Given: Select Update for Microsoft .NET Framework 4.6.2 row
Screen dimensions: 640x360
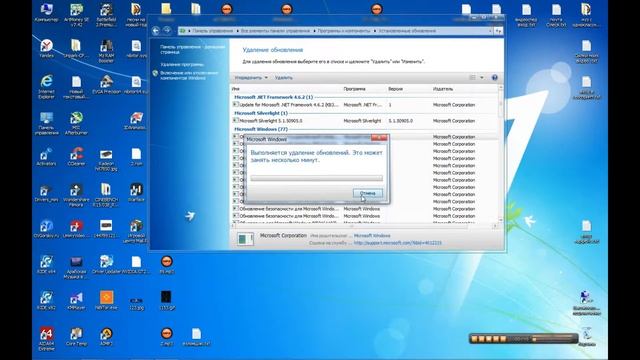Looking at the screenshot, I should click(364, 105).
